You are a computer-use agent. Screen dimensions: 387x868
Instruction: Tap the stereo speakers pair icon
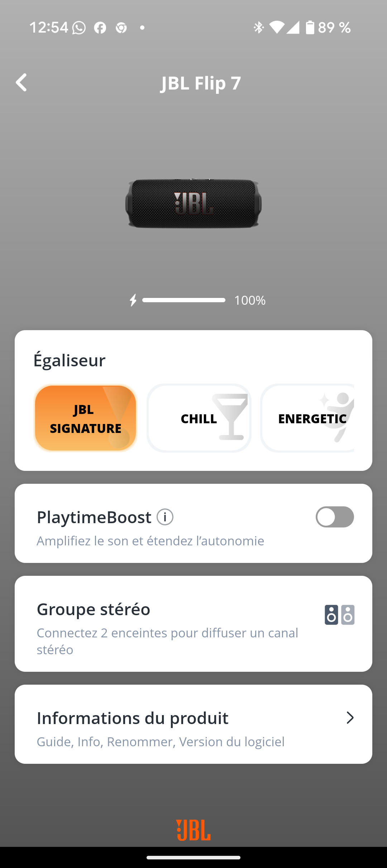click(x=340, y=615)
